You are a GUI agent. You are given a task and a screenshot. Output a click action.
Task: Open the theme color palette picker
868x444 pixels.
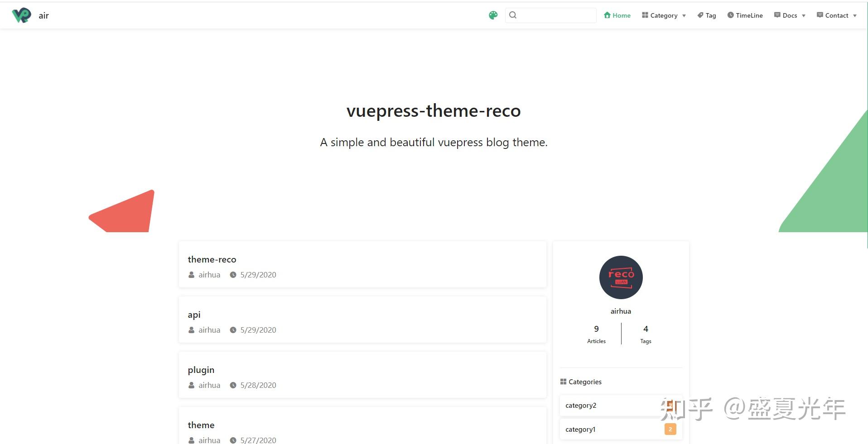tap(492, 15)
